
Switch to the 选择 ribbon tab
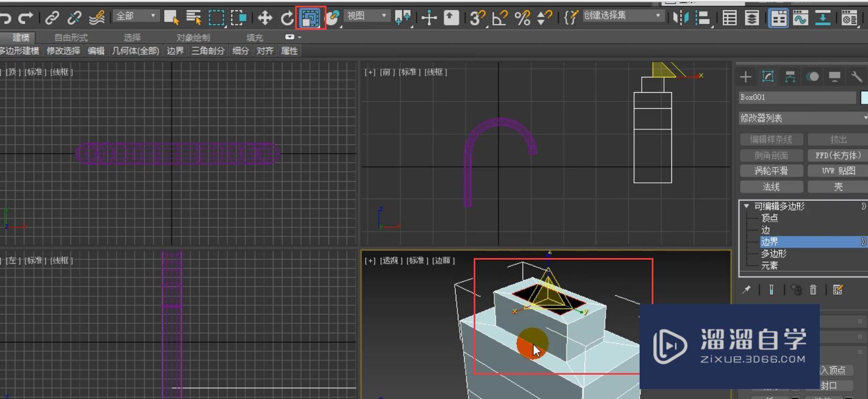click(132, 38)
